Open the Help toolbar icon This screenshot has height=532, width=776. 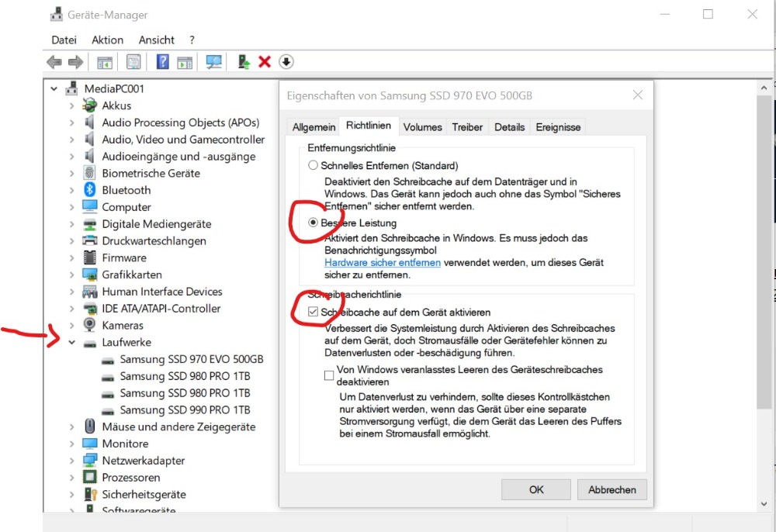(162, 62)
